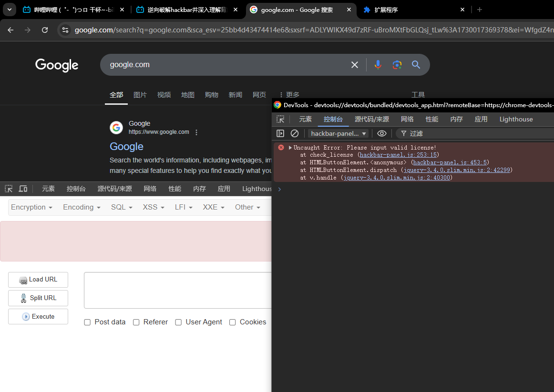Open the hackbar-panel context selector dropdown

(x=338, y=133)
